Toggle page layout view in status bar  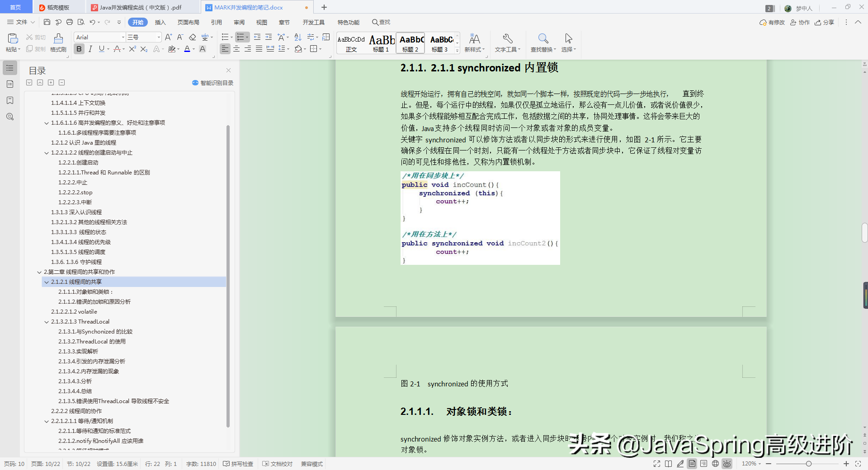692,464
